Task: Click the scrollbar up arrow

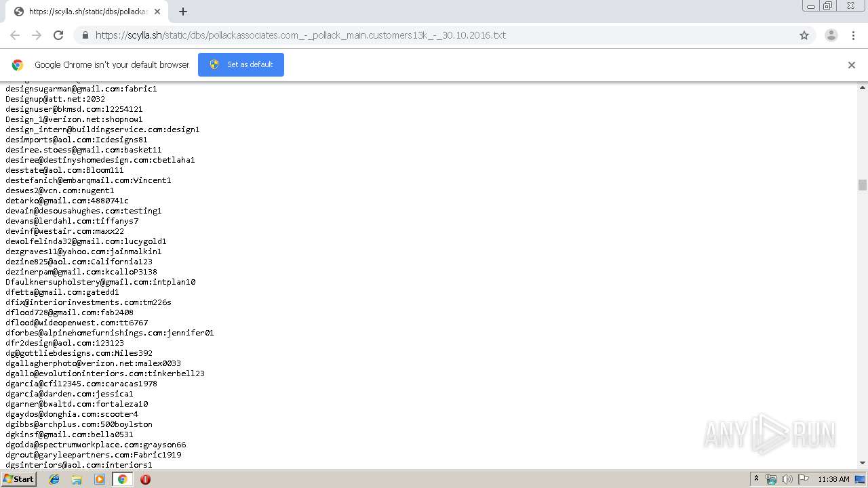Action: pyautogui.click(x=863, y=87)
